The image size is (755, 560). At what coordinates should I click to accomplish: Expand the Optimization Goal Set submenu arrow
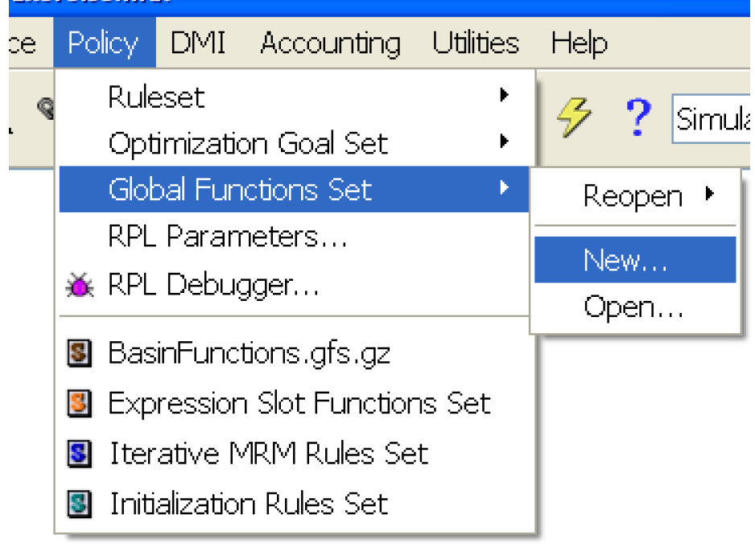pos(505,142)
